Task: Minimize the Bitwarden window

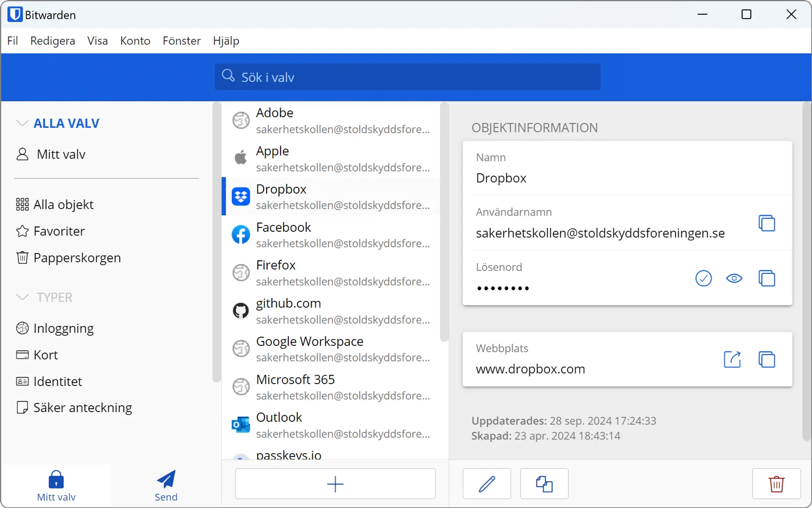Action: coord(702,15)
